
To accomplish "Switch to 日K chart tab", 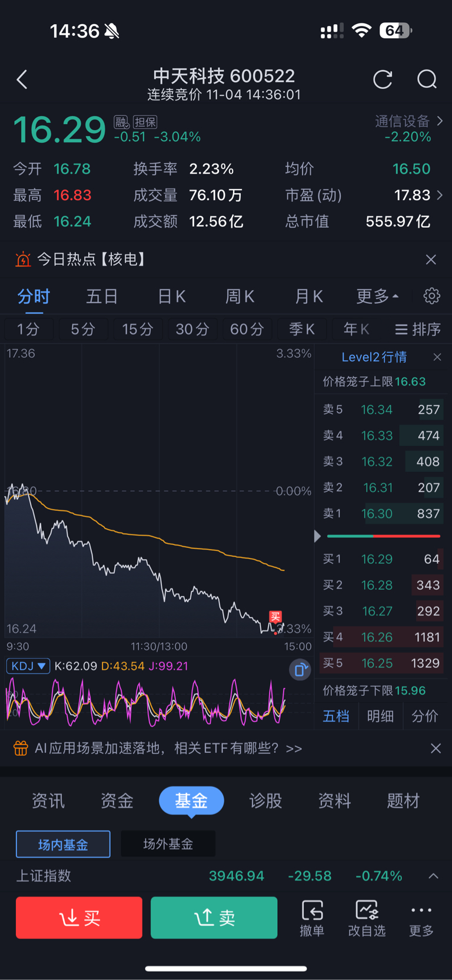I will 171,296.
